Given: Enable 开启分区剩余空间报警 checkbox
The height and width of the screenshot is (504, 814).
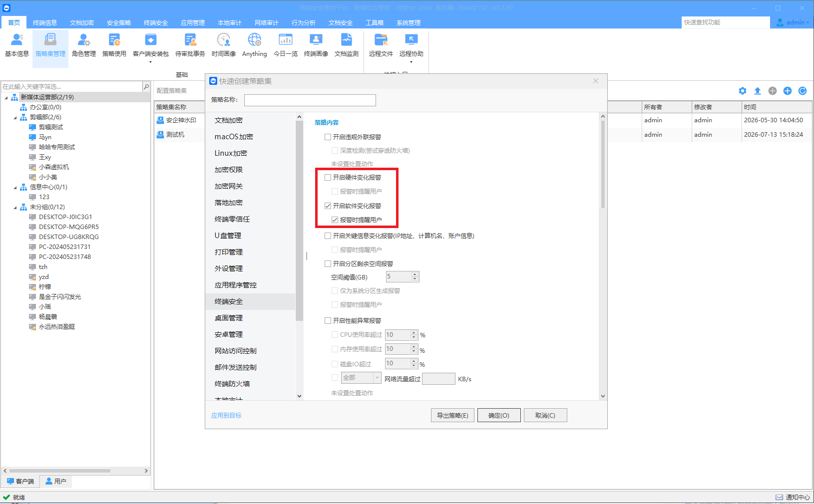Looking at the screenshot, I should click(328, 263).
